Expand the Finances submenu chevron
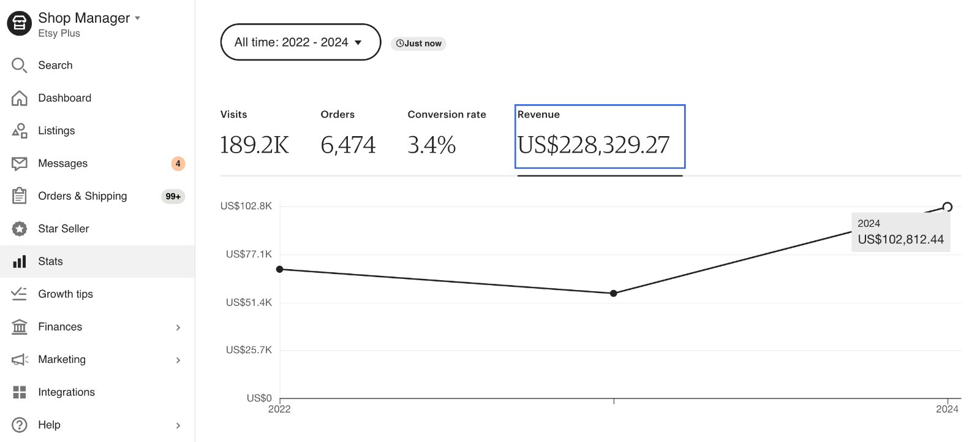The height and width of the screenshot is (442, 980). [178, 327]
